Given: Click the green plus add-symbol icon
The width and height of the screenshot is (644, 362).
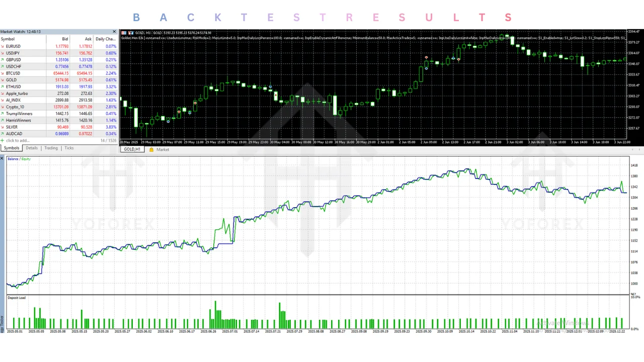Looking at the screenshot, I should point(3,141).
